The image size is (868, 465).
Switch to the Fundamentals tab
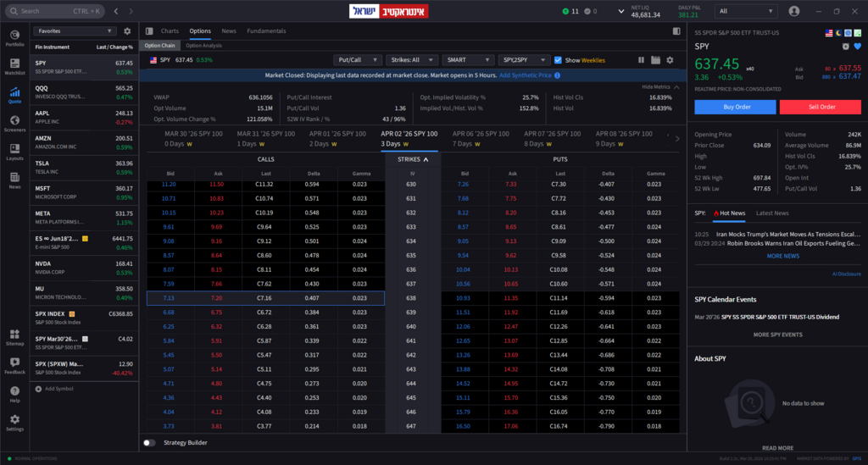(266, 31)
